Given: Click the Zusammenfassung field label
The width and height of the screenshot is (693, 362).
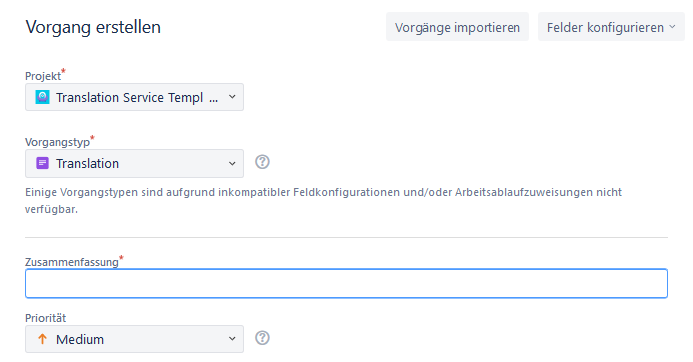Looking at the screenshot, I should (x=72, y=262).
